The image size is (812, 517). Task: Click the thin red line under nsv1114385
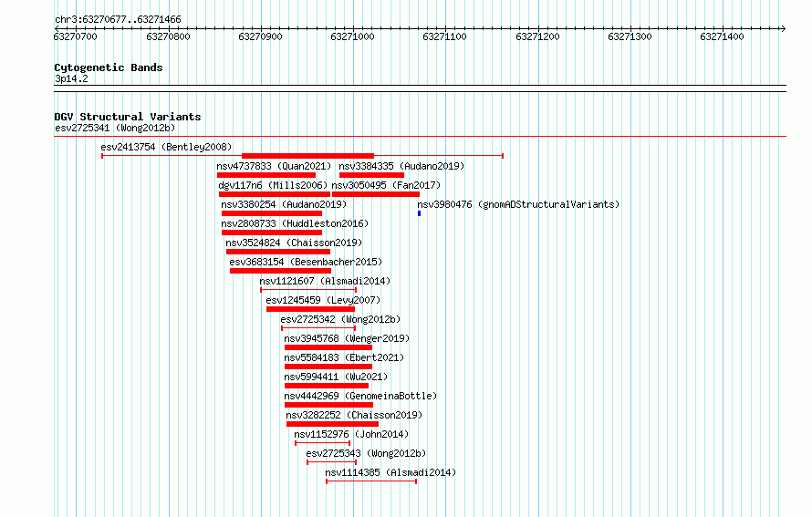pos(371,481)
